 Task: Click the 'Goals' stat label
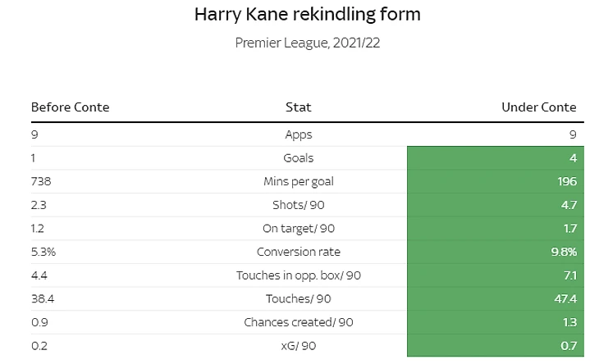point(298,158)
